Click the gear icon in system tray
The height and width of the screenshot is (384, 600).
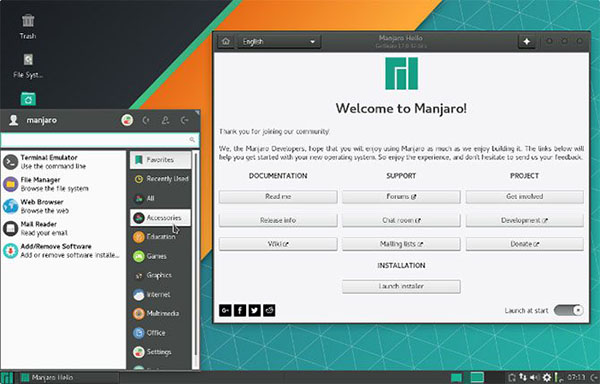547,377
